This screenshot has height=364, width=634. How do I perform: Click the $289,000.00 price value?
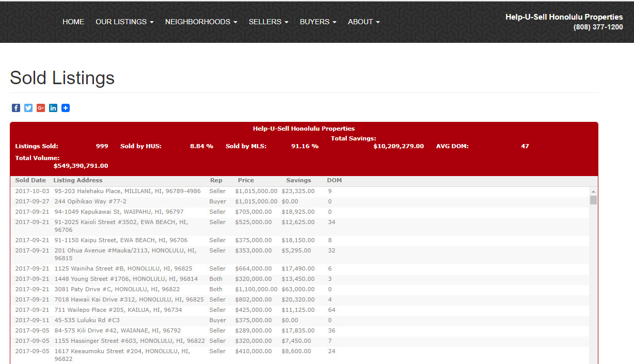(x=253, y=330)
